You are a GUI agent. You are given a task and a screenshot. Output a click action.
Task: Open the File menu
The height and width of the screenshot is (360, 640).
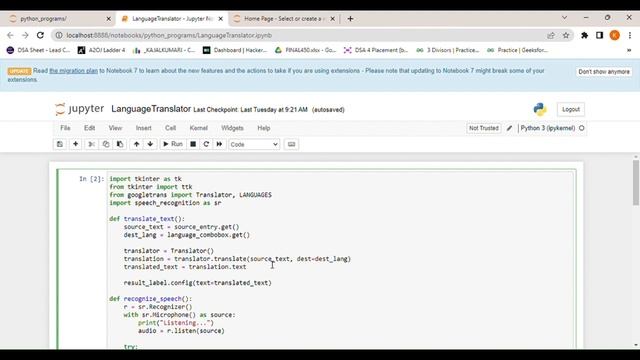[x=65, y=128]
